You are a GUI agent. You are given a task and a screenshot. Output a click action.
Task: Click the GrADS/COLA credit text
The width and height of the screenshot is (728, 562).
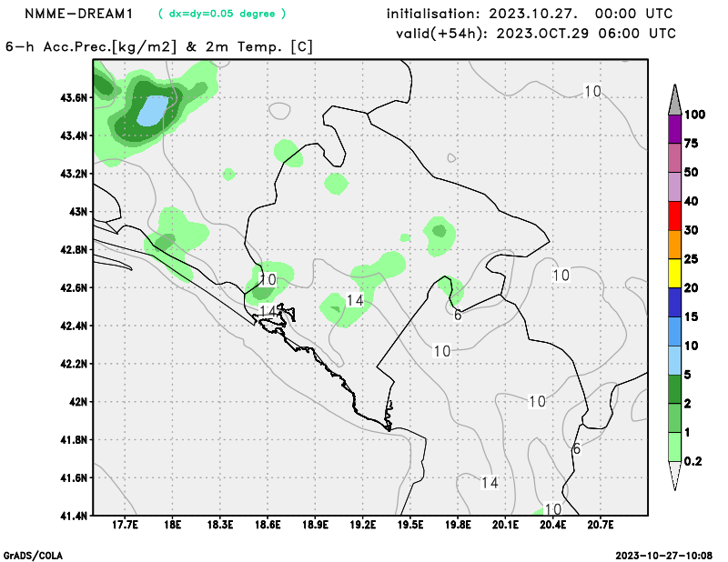[x=33, y=556]
